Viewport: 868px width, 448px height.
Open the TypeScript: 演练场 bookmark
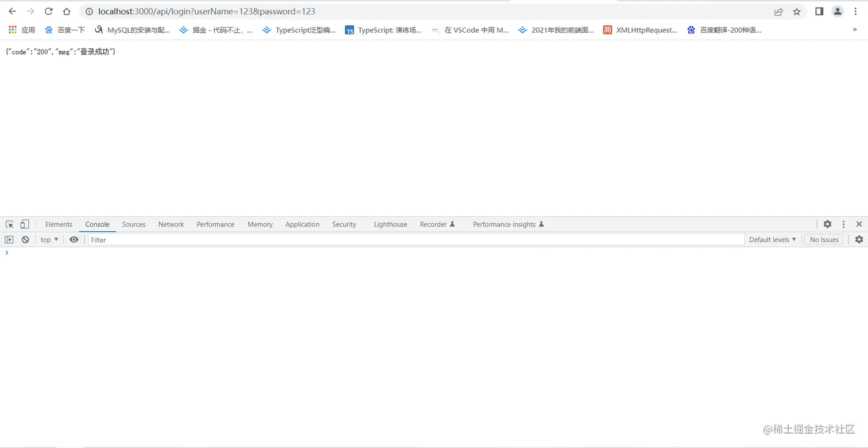tap(383, 30)
